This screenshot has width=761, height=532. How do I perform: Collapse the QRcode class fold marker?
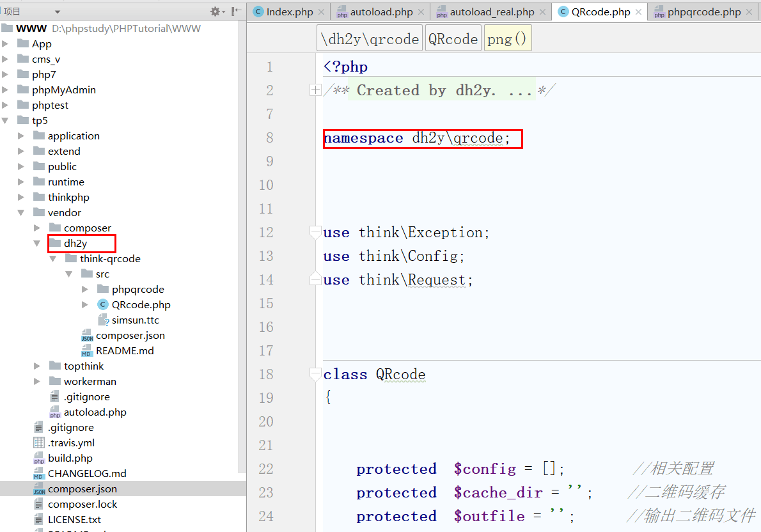click(315, 374)
